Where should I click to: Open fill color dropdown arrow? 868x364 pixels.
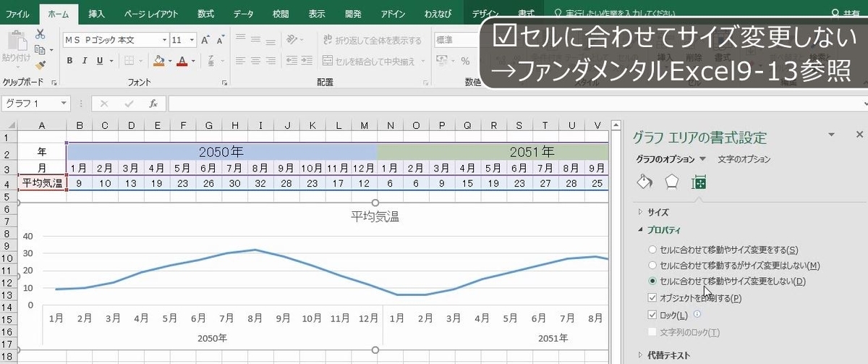169,62
